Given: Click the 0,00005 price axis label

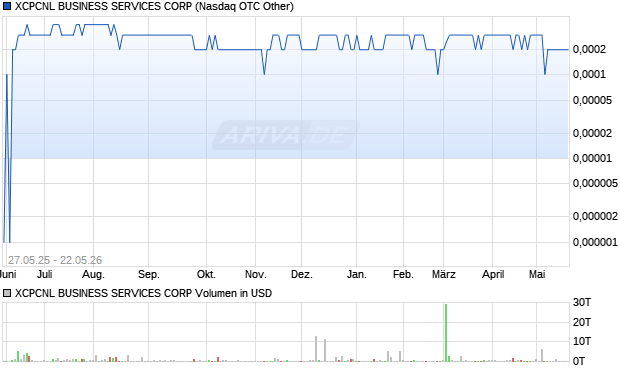Looking at the screenshot, I should (x=592, y=100).
